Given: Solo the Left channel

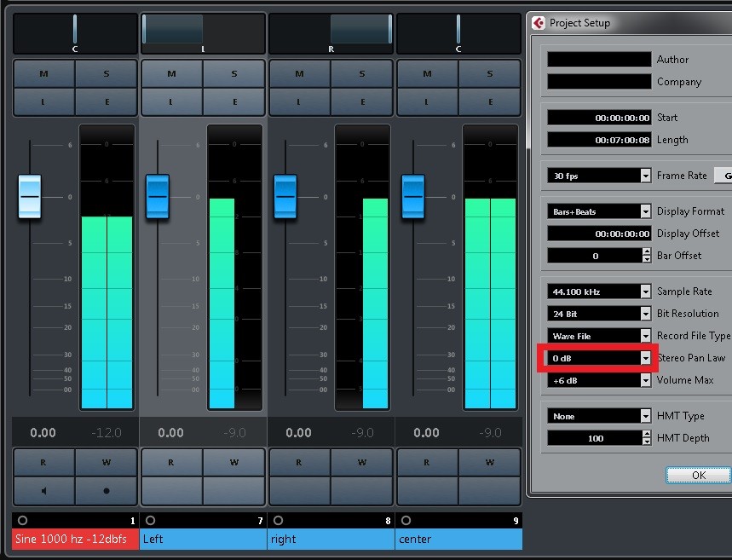Looking at the screenshot, I should [x=233, y=74].
